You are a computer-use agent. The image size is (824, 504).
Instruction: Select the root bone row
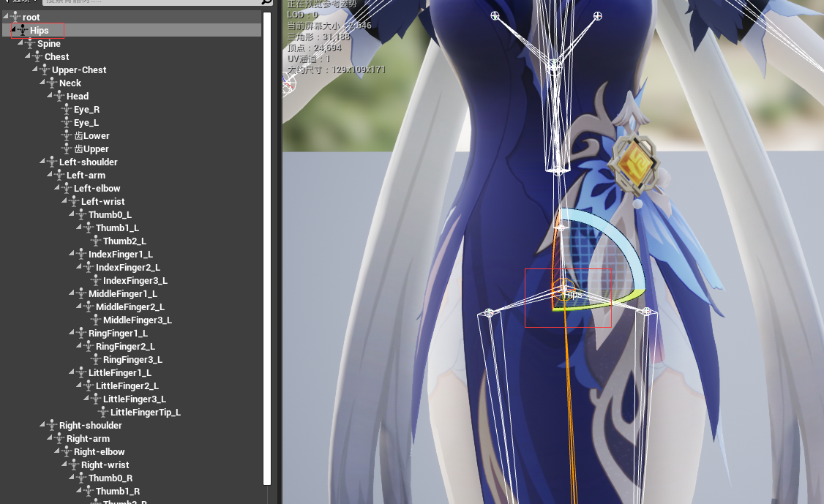(132, 18)
